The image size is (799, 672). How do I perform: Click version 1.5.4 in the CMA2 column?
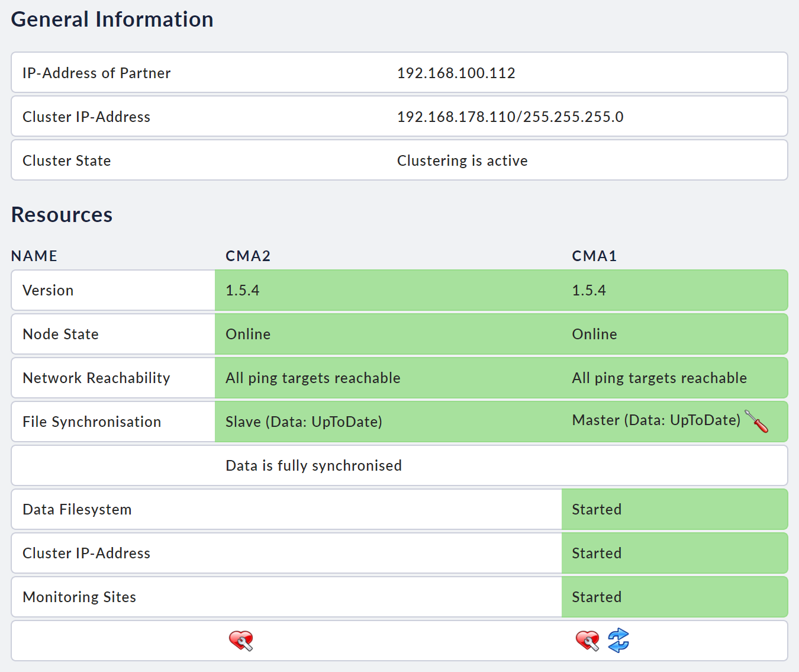click(x=243, y=290)
